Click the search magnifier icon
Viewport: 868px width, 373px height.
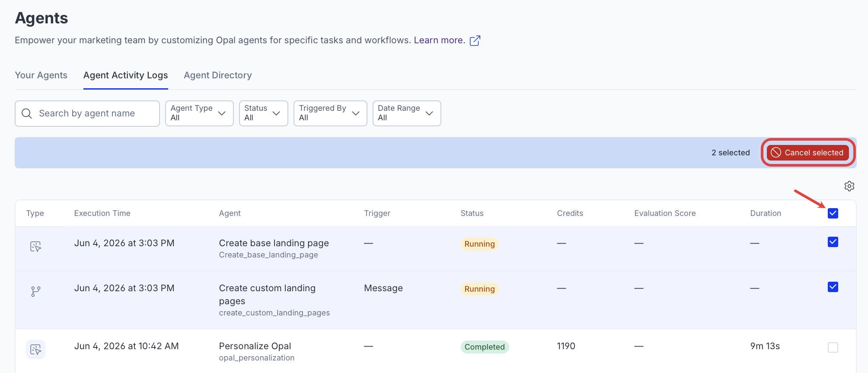[x=27, y=113]
